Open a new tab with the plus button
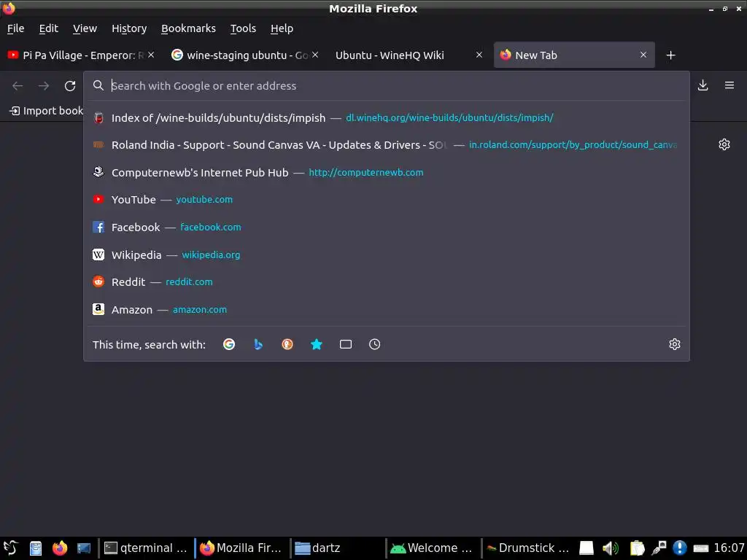Viewport: 747px width, 560px height. coord(671,55)
